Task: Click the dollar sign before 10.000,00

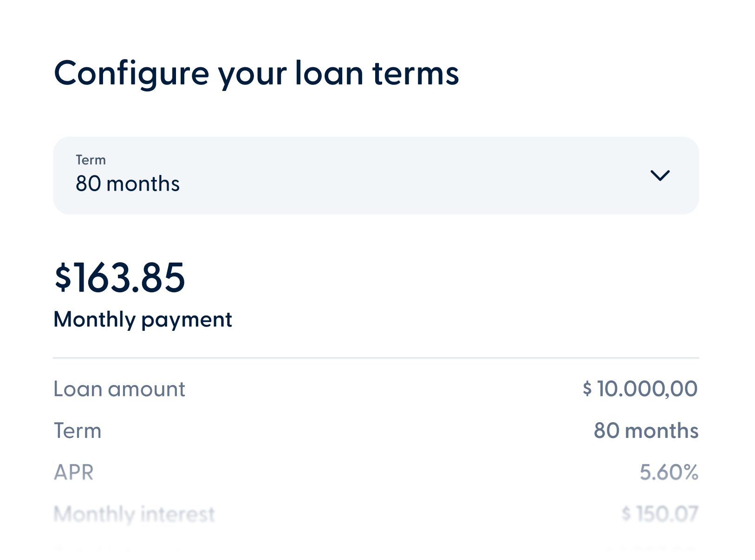Action: (x=587, y=388)
